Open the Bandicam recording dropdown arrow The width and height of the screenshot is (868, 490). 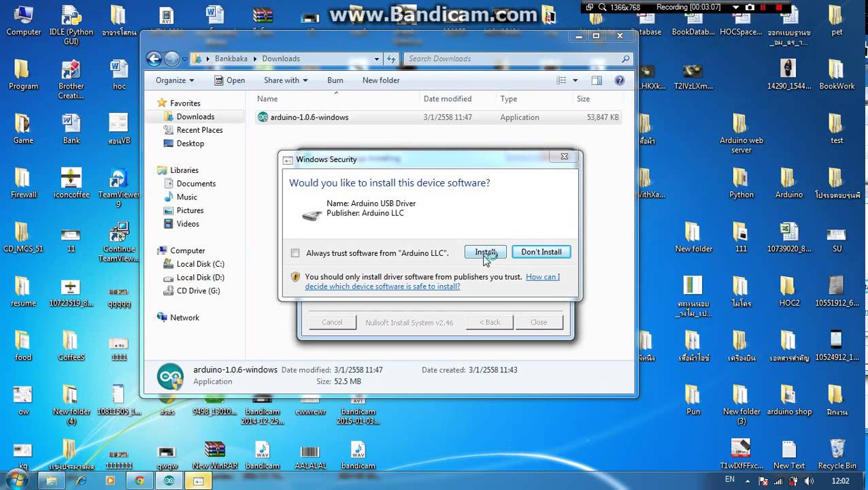[x=735, y=7]
